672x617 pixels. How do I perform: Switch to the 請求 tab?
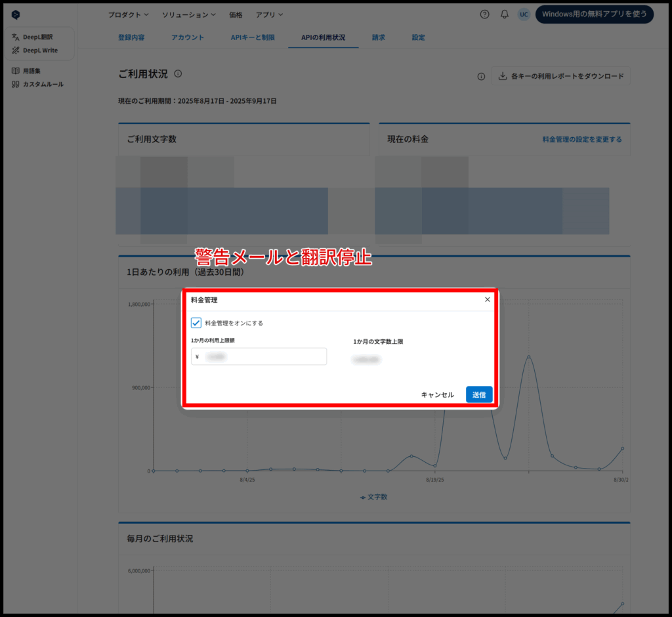coord(379,37)
